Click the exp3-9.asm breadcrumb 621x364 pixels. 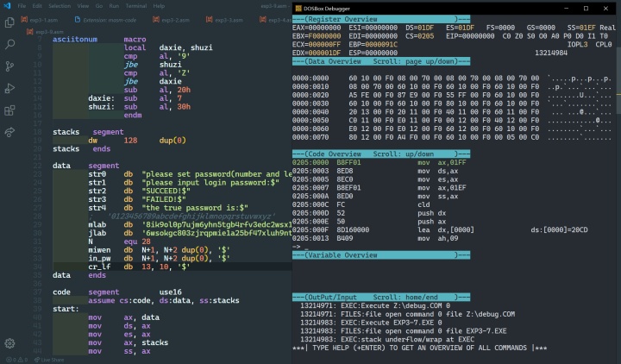coord(49,32)
